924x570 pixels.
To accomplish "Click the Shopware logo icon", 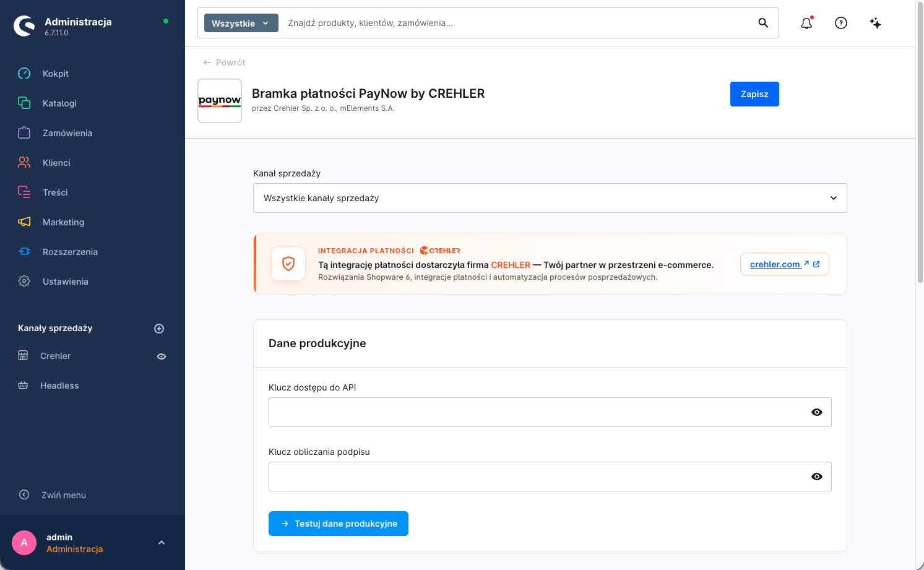I will pos(24,26).
